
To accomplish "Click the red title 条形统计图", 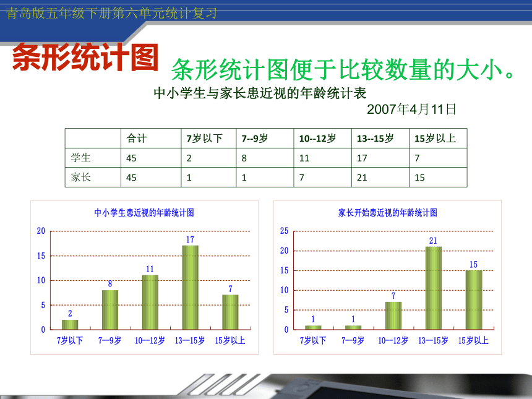I will tap(85, 58).
